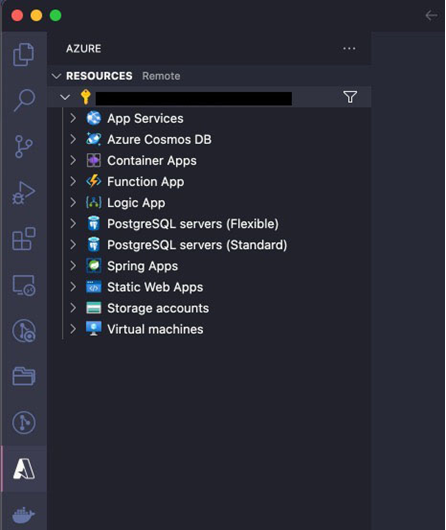The image size is (446, 530).
Task: Open the Azure panel more actions menu
Action: (x=349, y=49)
